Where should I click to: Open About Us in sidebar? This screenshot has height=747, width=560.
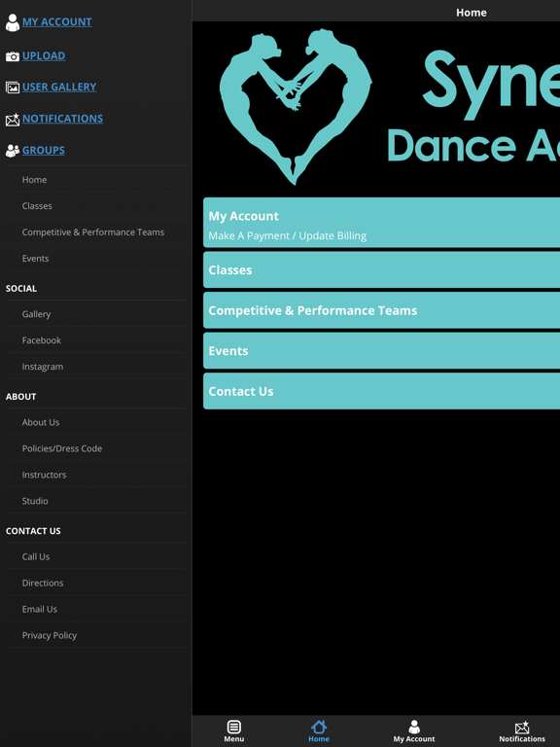(95, 422)
